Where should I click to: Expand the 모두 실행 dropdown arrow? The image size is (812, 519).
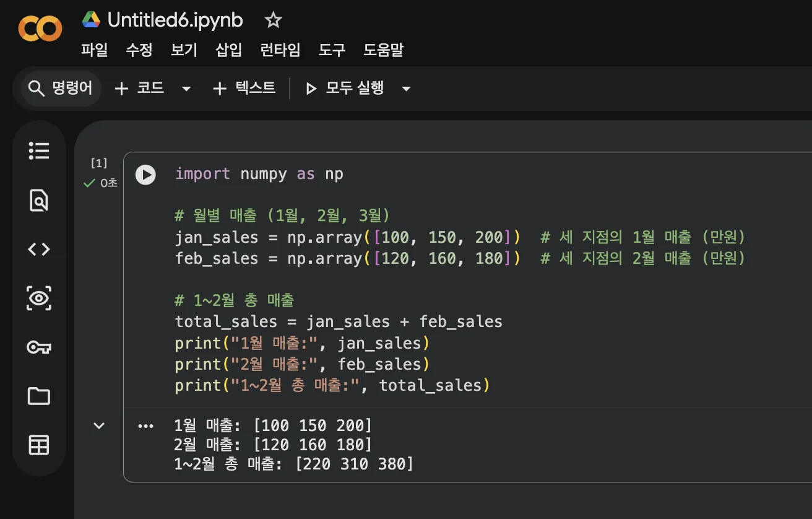407,89
